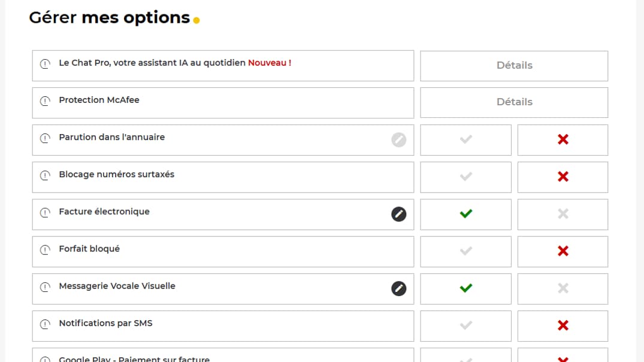Edit Messagerie Vocale Visuelle with pencil icon
Viewport: 644px width, 362px height.
point(398,288)
